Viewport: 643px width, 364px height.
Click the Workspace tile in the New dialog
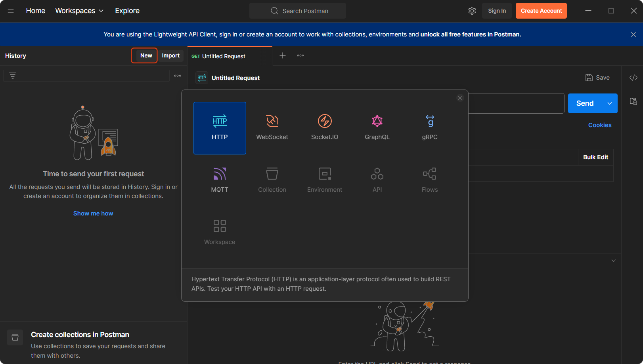pyautogui.click(x=220, y=233)
